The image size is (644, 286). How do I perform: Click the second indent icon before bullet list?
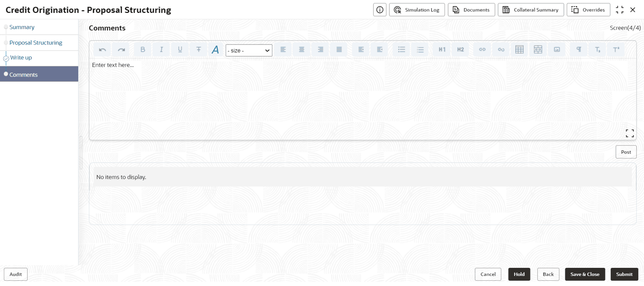[x=380, y=50]
